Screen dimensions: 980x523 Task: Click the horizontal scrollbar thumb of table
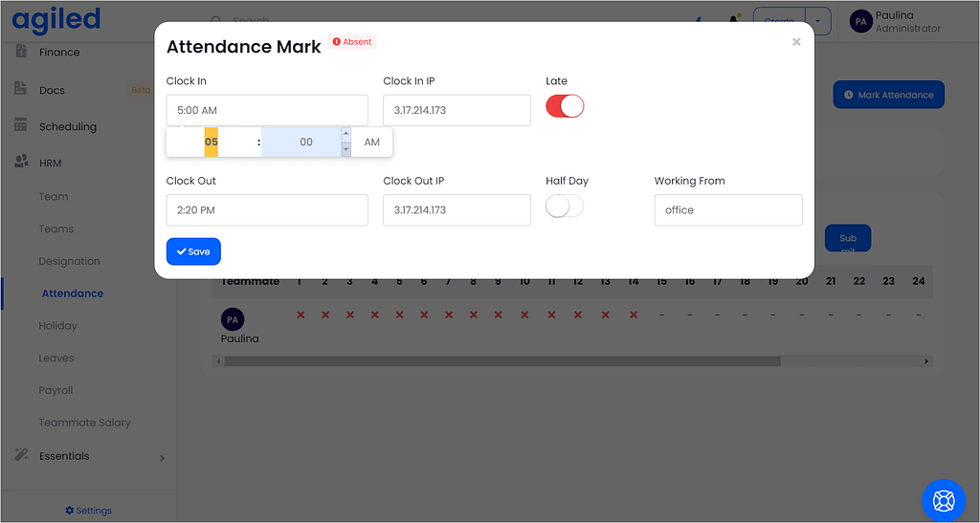pos(502,361)
